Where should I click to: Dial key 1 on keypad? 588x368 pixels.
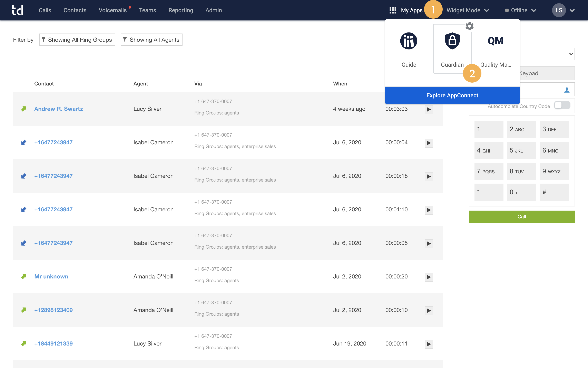tap(489, 129)
